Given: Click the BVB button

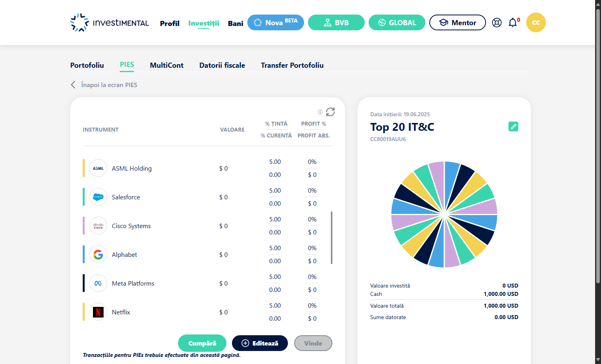Looking at the screenshot, I should tap(336, 22).
